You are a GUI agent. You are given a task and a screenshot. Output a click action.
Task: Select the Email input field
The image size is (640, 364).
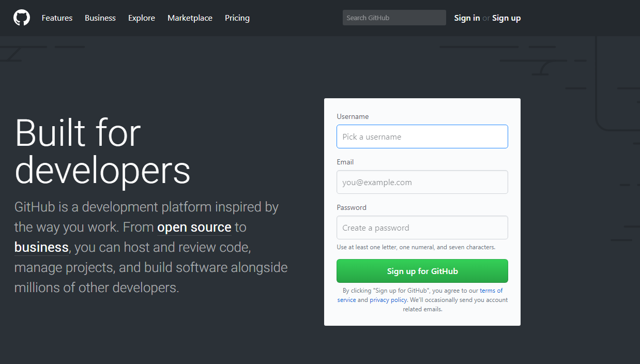click(422, 182)
